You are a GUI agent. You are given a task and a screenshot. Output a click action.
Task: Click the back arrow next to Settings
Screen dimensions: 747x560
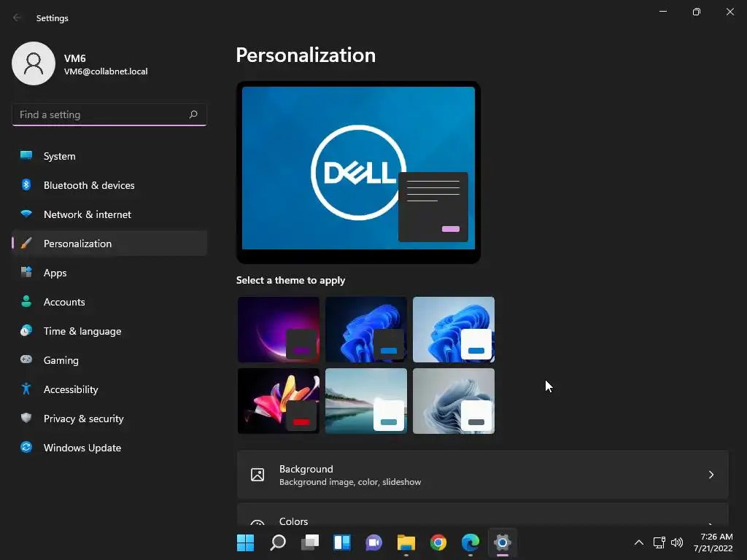18,17
